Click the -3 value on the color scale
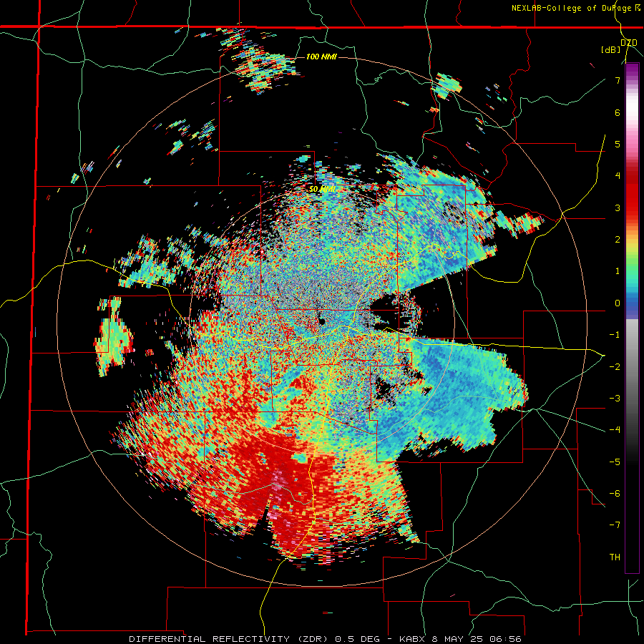Viewport: 644px width, 644px height. tap(615, 398)
